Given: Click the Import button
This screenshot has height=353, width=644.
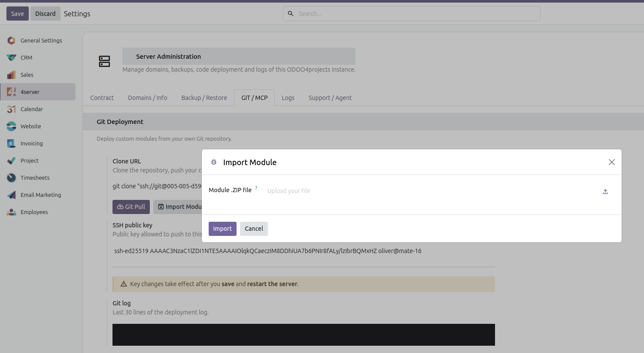Looking at the screenshot, I should pos(222,229).
